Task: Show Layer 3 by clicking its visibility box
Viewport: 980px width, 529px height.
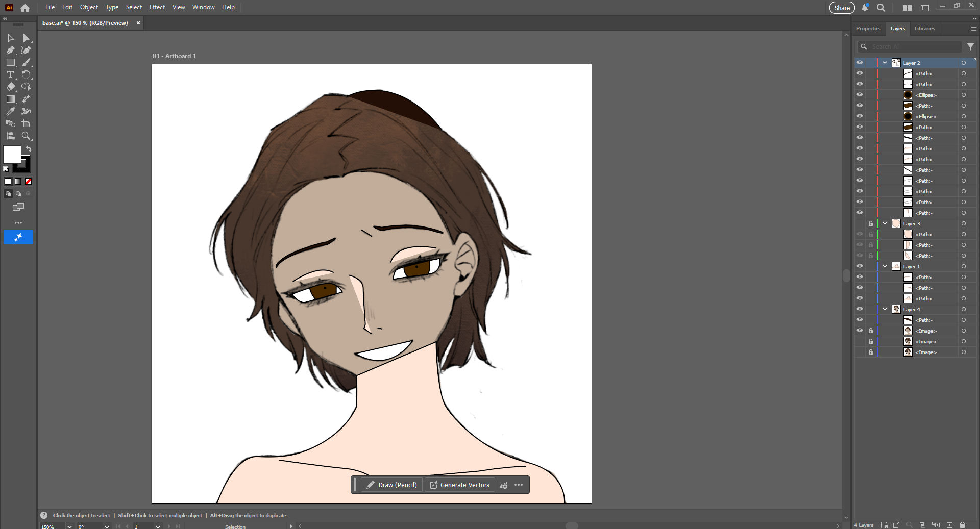Action: [860, 223]
